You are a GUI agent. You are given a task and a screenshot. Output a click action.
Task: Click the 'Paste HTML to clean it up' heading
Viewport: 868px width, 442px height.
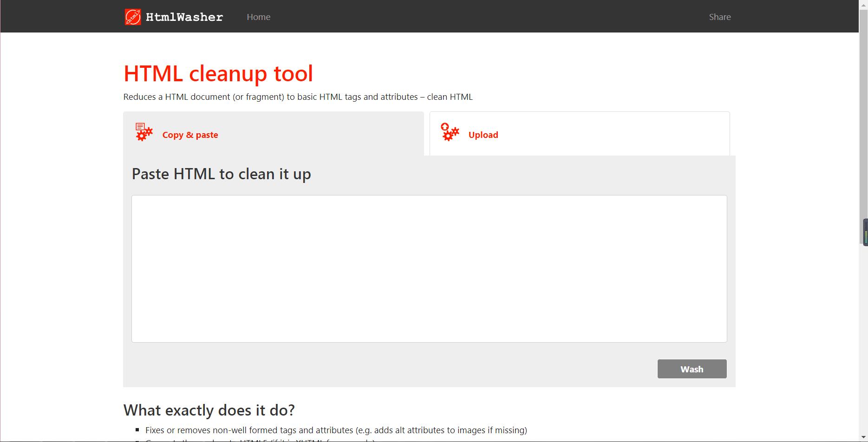tap(222, 174)
